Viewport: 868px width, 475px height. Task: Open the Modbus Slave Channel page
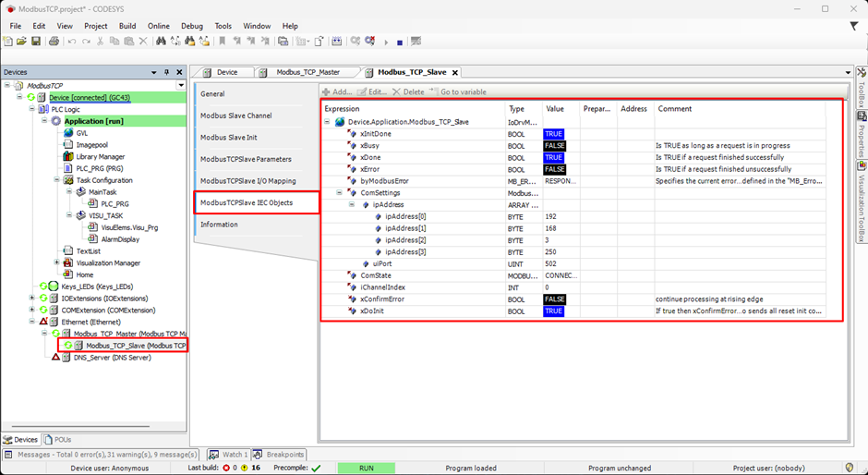[x=235, y=116]
